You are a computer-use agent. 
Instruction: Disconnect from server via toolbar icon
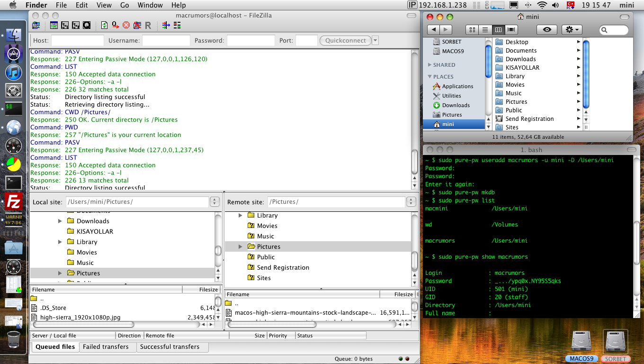[x=137, y=26]
